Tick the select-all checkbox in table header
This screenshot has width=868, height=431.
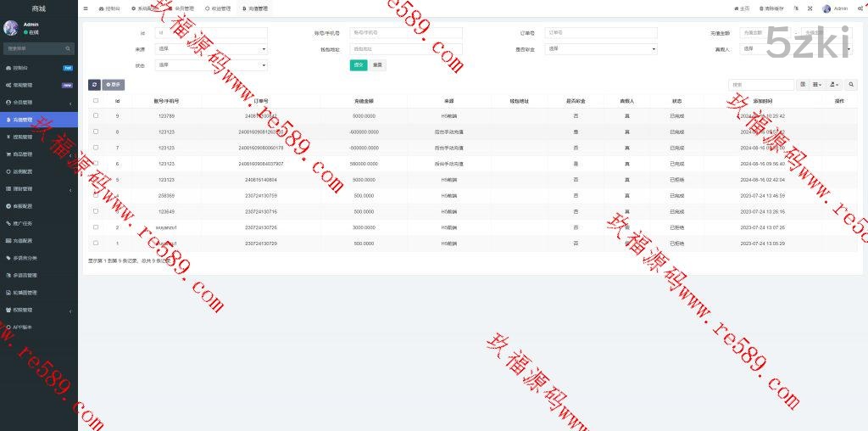tap(96, 100)
